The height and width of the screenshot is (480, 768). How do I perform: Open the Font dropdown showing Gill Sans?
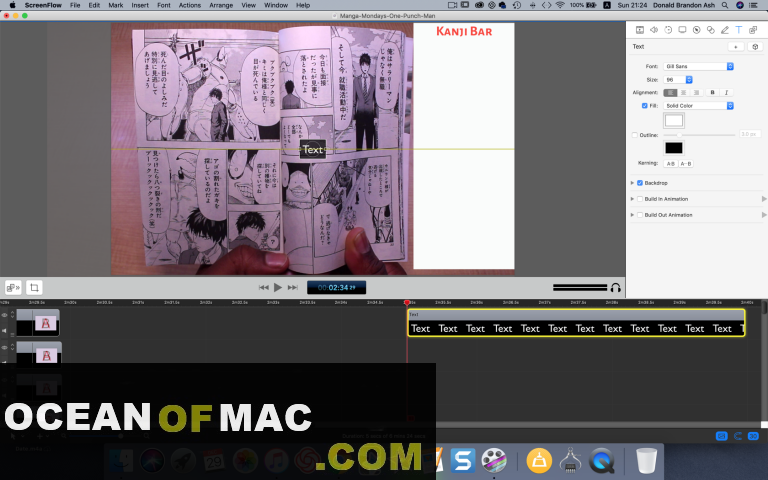coord(698,66)
